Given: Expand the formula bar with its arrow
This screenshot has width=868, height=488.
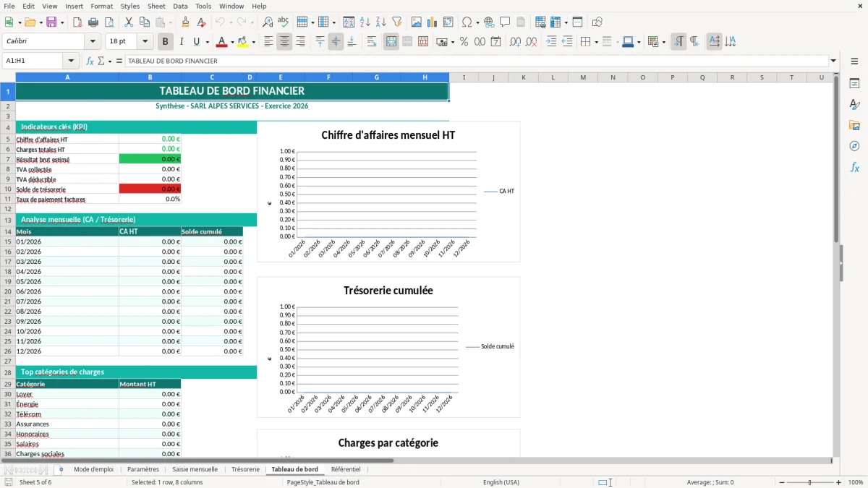Looking at the screenshot, I should 833,61.
